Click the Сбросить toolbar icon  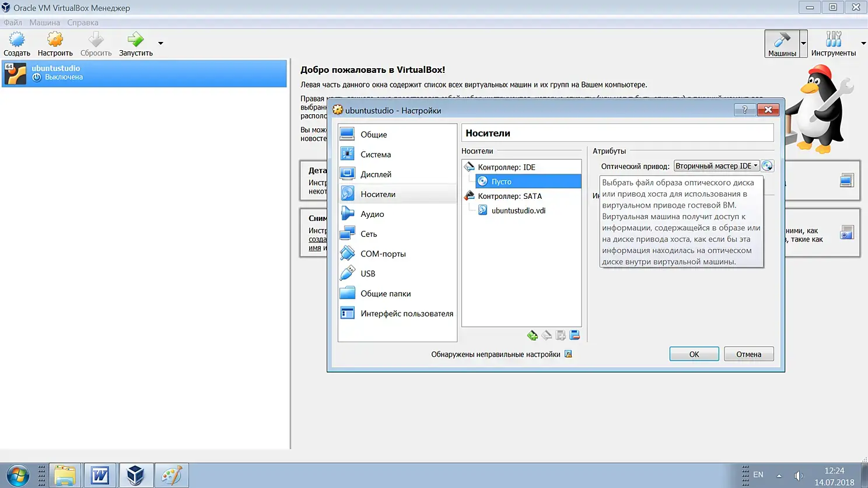tap(96, 44)
